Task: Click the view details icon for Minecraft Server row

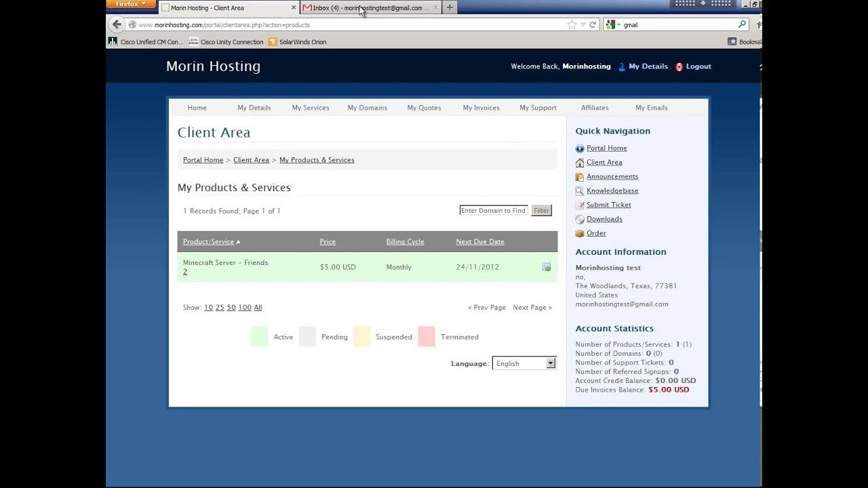Action: coord(547,267)
